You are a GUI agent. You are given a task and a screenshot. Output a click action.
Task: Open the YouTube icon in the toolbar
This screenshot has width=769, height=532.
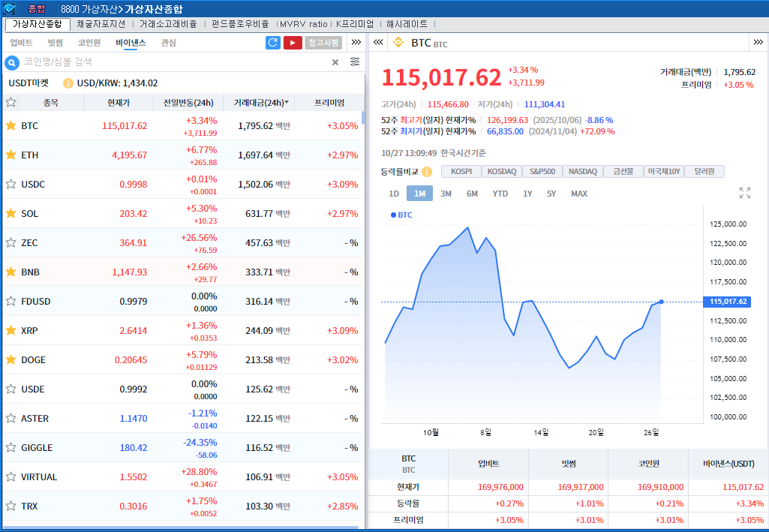pyautogui.click(x=293, y=43)
